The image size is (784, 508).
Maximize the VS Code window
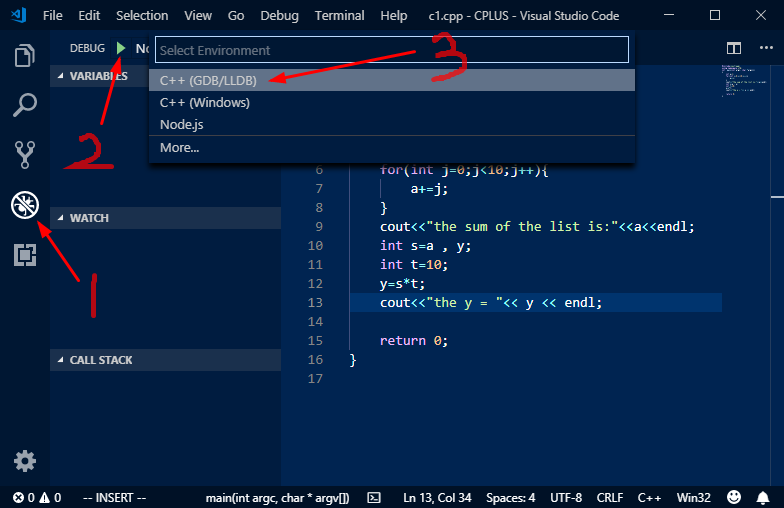(715, 16)
